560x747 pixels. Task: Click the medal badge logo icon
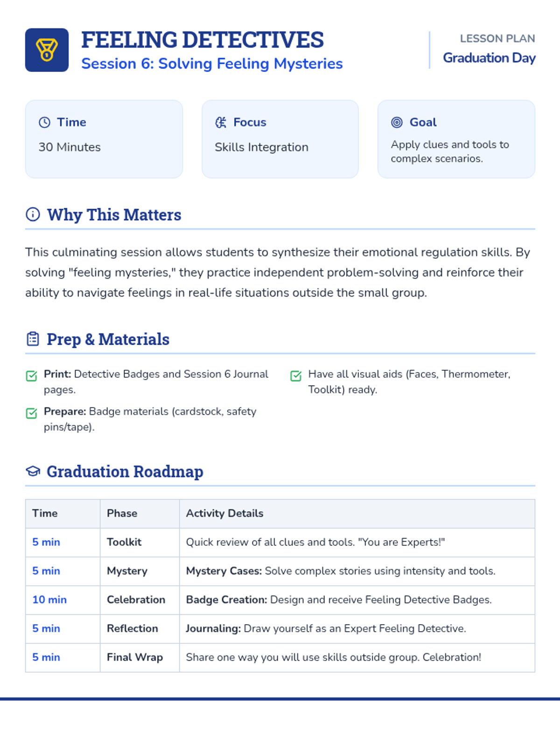47,50
